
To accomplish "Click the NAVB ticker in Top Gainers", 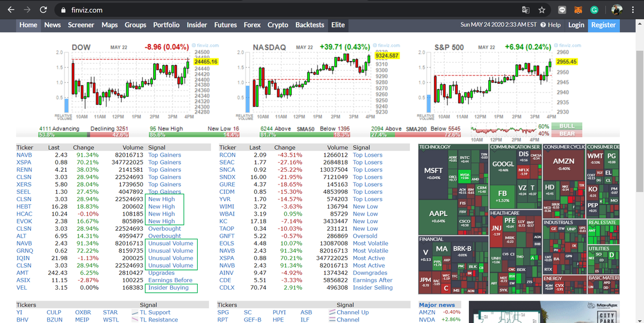I will click(24, 155).
